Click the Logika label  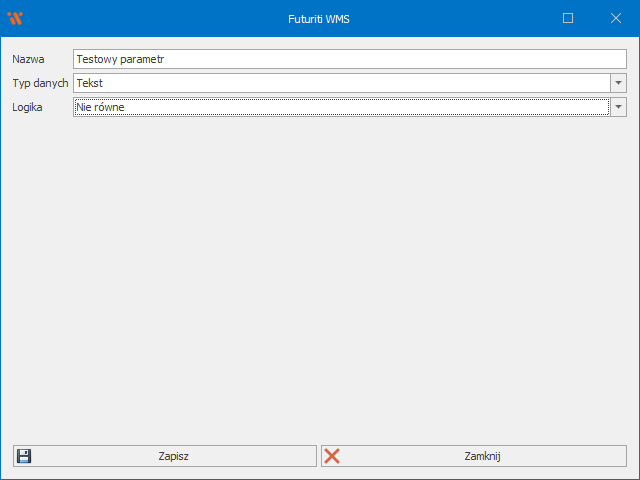click(x=27, y=107)
